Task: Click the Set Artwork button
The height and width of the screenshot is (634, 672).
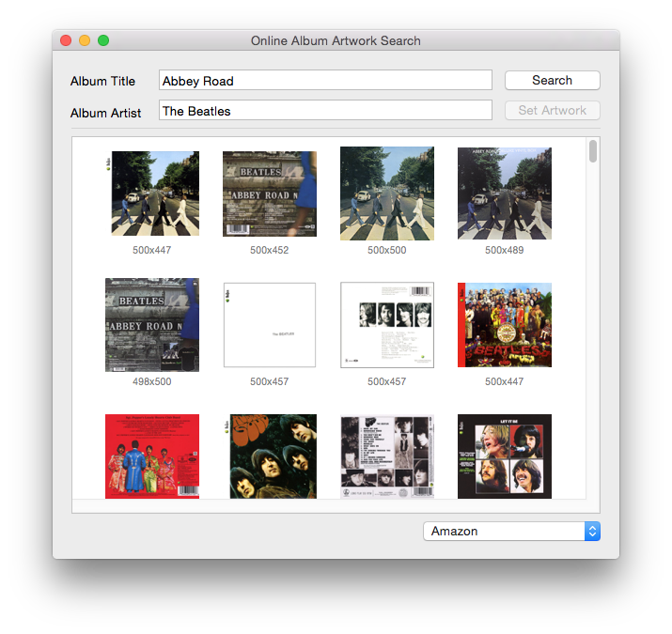Action: tap(552, 111)
